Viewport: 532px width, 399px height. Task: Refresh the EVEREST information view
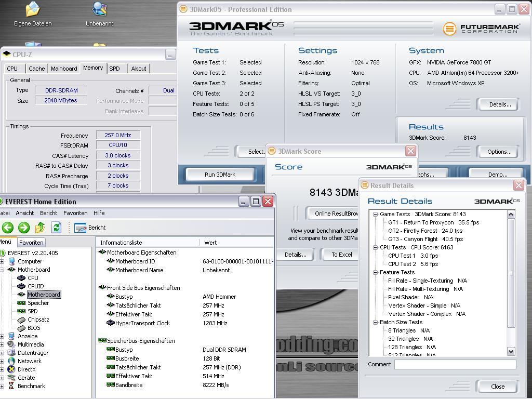tap(56, 228)
